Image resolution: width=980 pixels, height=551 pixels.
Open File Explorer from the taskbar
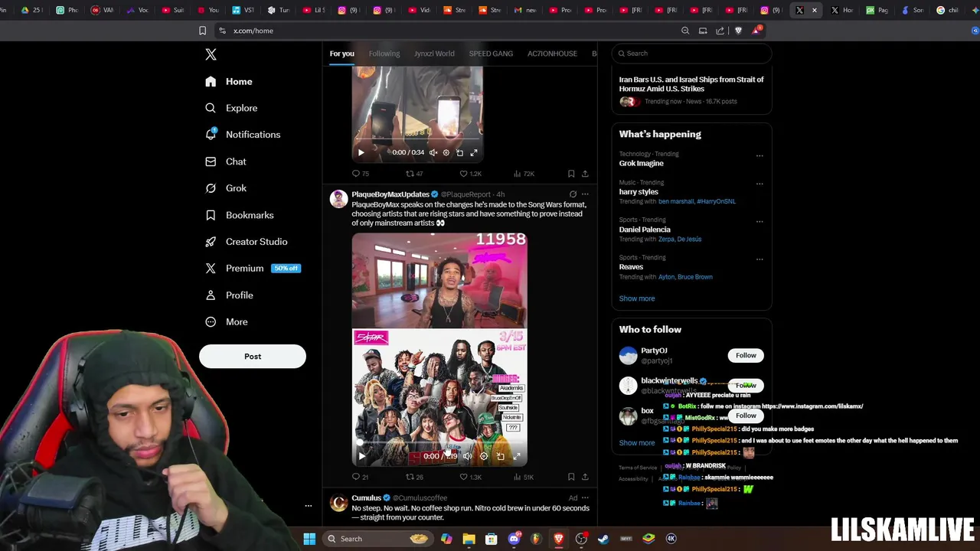[469, 539]
